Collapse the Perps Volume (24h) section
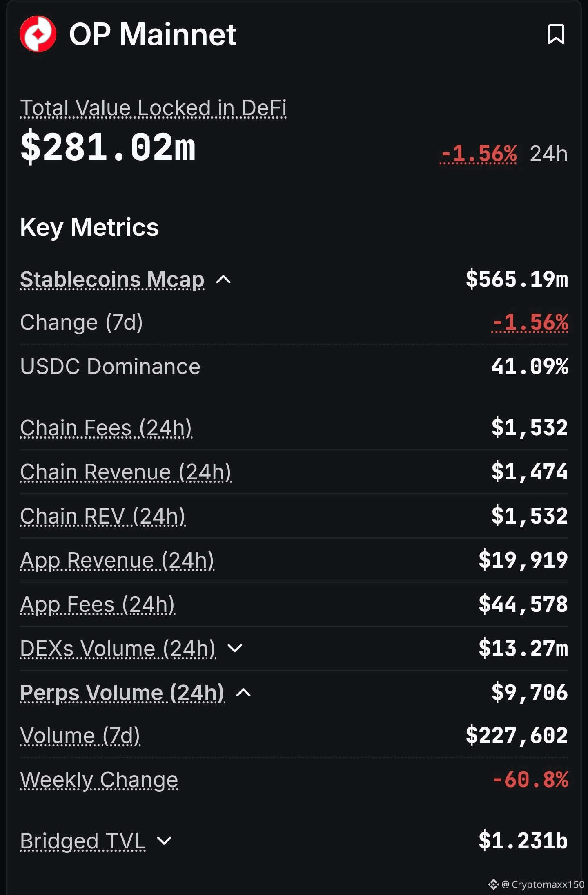Viewport: 588px width, 895px height. [x=244, y=693]
